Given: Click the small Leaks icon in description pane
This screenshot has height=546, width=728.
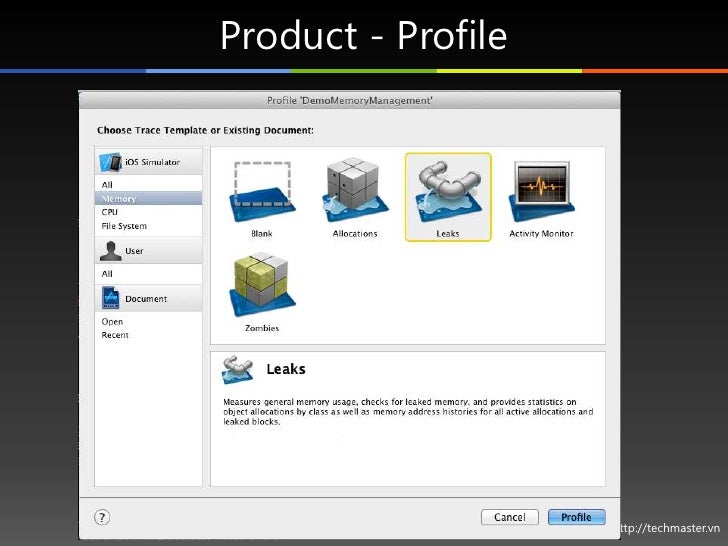Looking at the screenshot, I should coord(237,370).
